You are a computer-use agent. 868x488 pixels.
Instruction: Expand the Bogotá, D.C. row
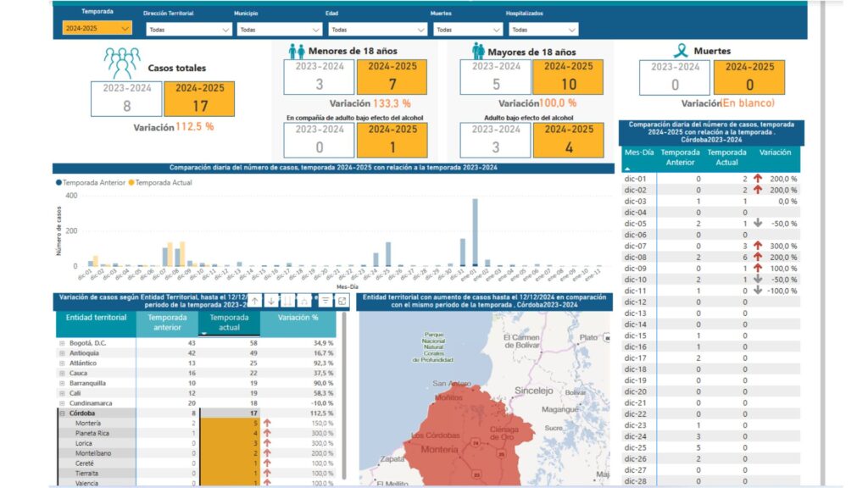tap(62, 342)
